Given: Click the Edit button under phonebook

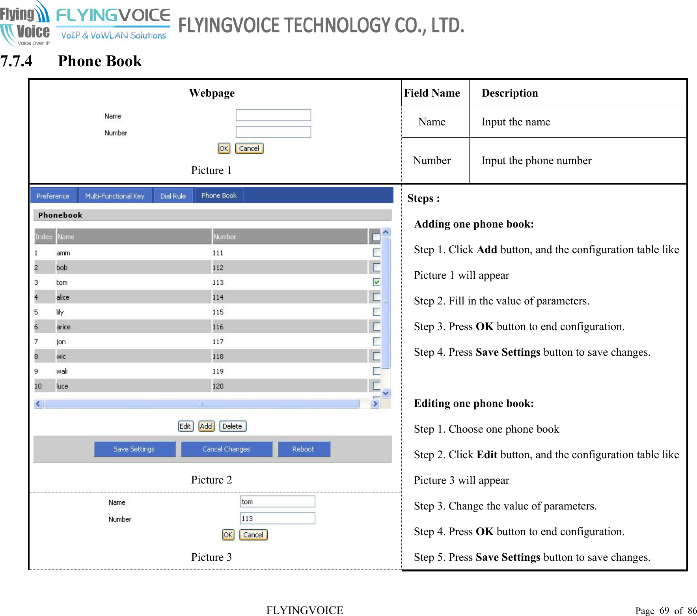Looking at the screenshot, I should pos(185,426).
